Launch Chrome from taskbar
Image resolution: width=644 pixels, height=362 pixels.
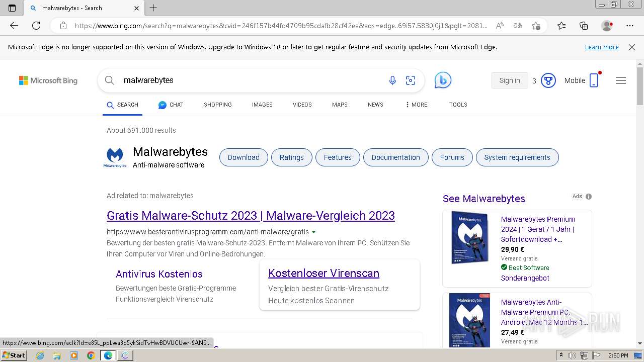91,355
